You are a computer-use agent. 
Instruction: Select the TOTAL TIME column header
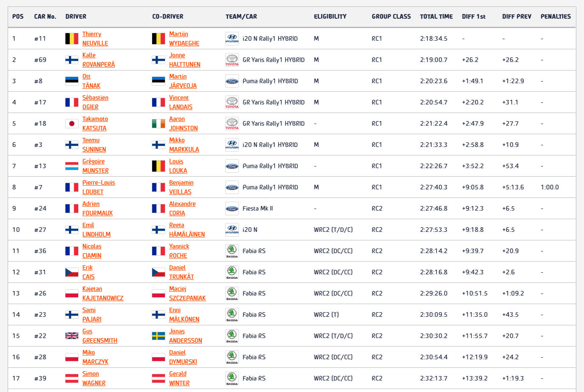(436, 17)
